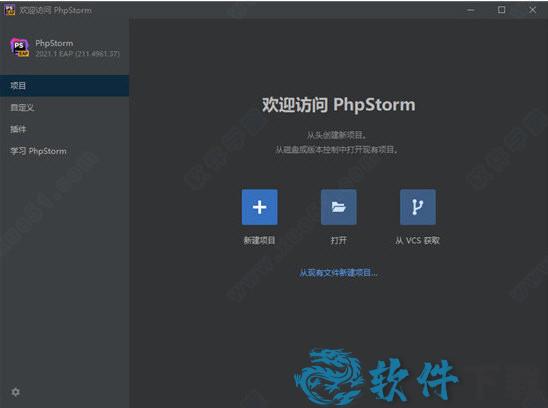This screenshot has width=548, height=408.
Task: Click the 2021.1 EAP version text
Action: click(x=77, y=53)
